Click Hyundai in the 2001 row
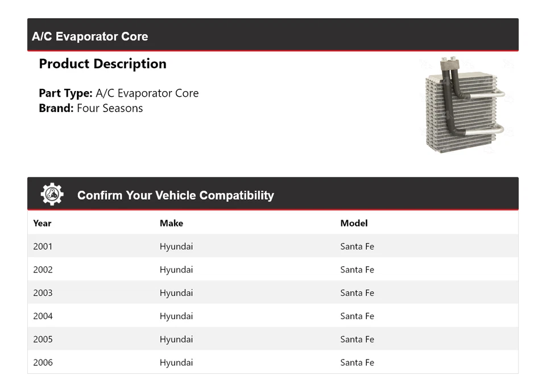 tap(176, 246)
